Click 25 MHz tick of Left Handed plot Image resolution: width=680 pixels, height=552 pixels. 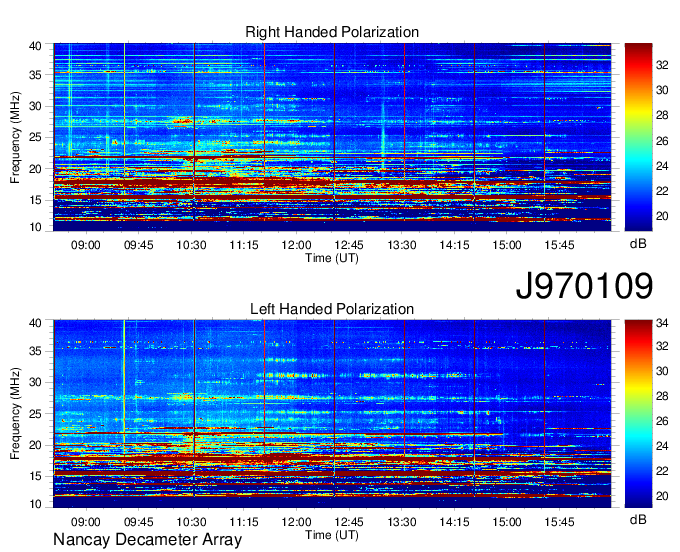pos(35,414)
